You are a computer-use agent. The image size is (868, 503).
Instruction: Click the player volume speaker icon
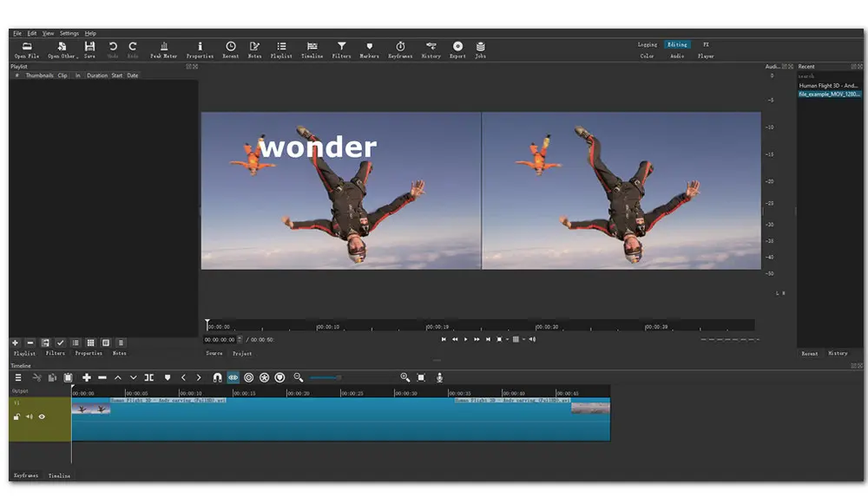(532, 339)
